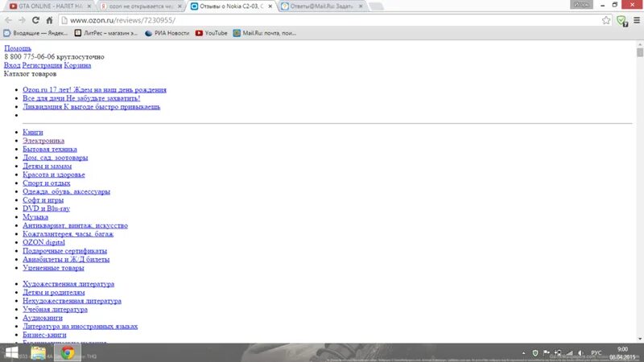This screenshot has width=644, height=362.
Task: Open the Нехудожественная литература link
Action: [72, 301]
